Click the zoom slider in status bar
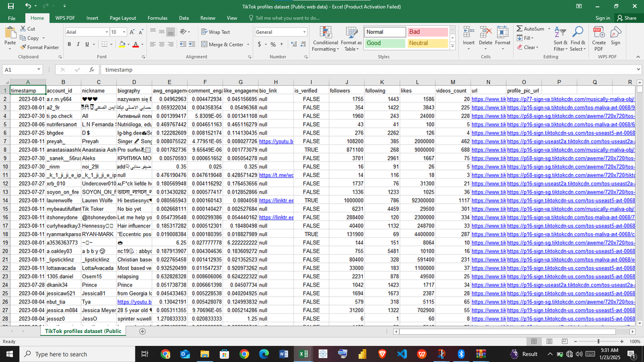This screenshot has height=362, width=644. pos(598,342)
